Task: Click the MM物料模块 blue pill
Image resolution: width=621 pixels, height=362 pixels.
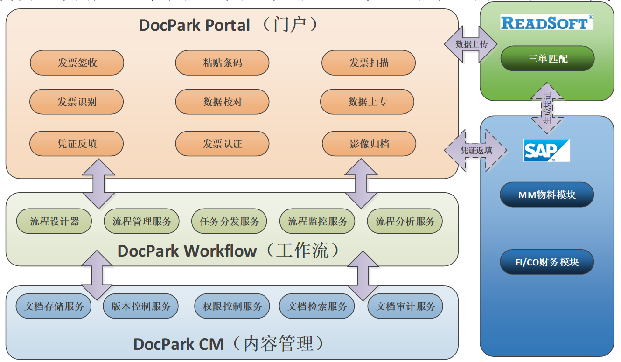Action: point(547,194)
